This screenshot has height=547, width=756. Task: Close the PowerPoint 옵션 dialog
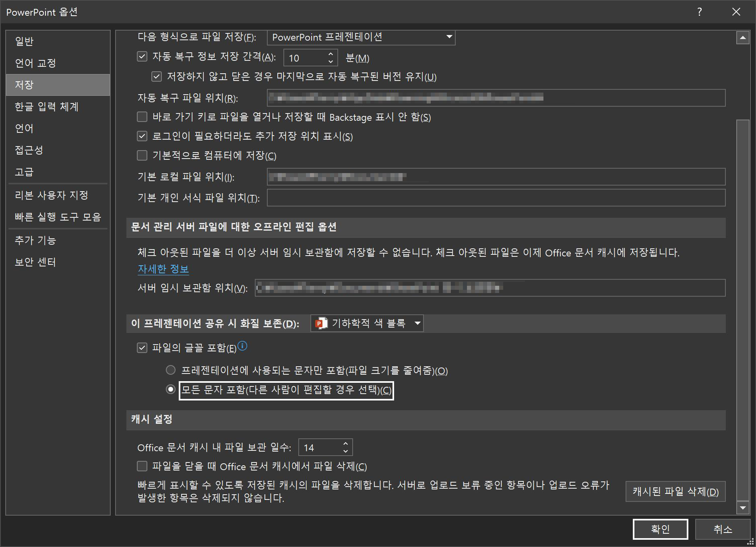[736, 12]
